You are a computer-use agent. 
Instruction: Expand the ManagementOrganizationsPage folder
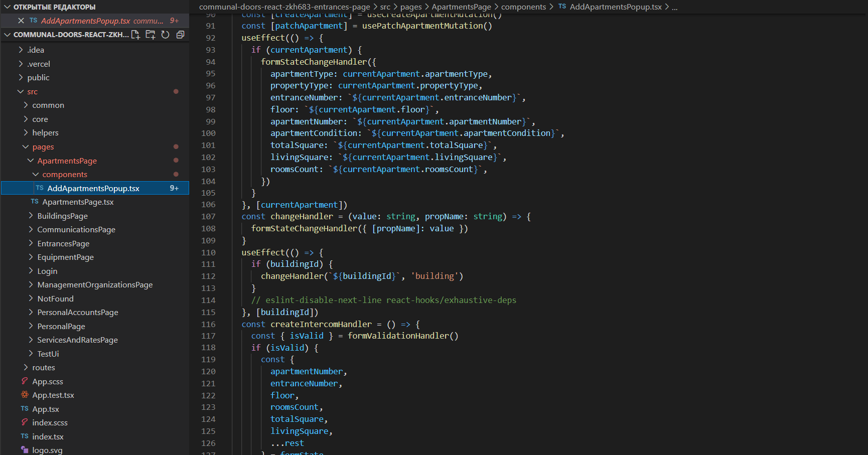click(95, 285)
